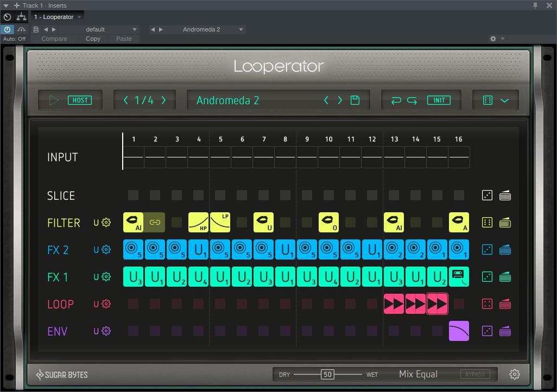Toggle the HOST sync button

pyautogui.click(x=80, y=100)
